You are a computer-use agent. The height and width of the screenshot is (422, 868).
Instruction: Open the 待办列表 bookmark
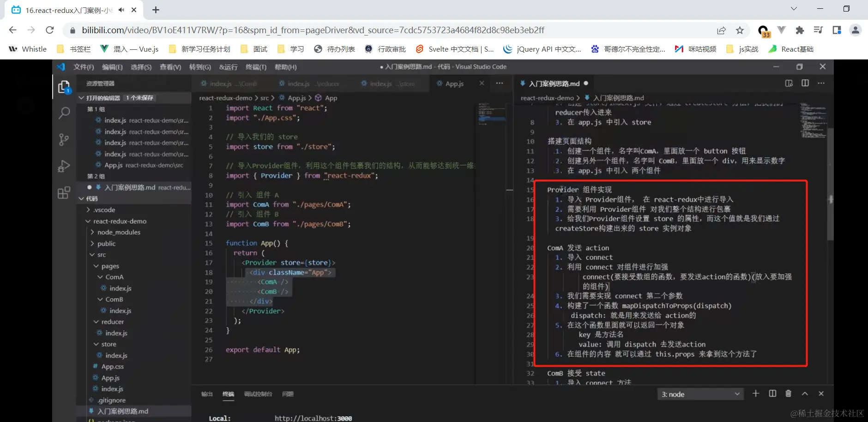[x=335, y=49]
